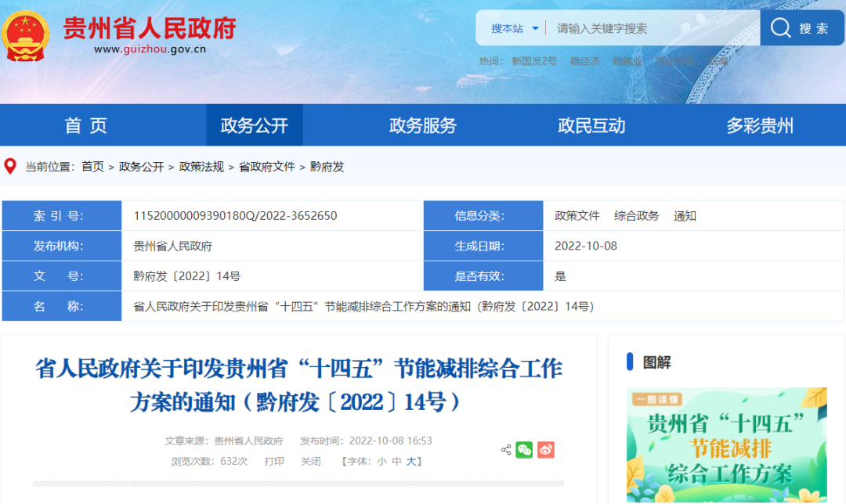The image size is (846, 504).
Task: Click the 通知 category link
Action: [685, 216]
